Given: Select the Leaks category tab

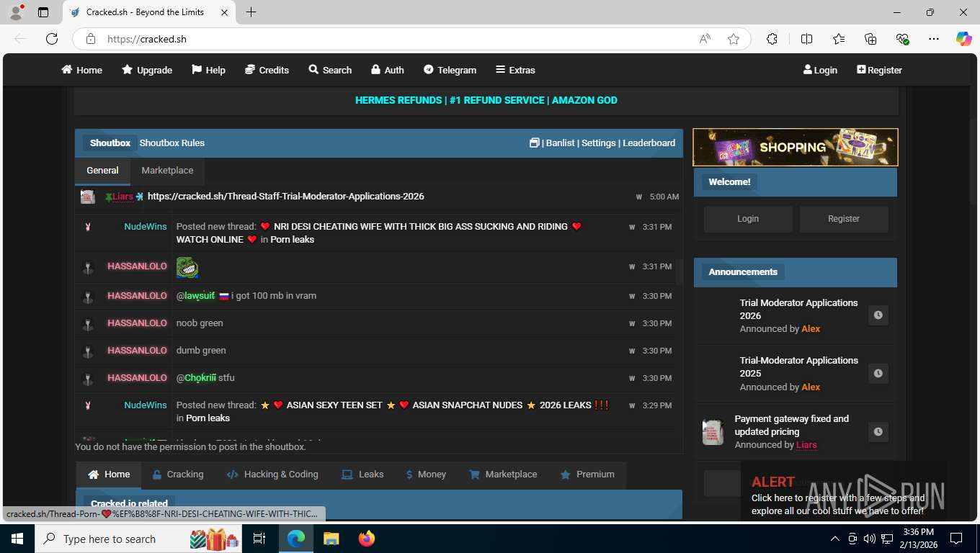Looking at the screenshot, I should (x=362, y=475).
